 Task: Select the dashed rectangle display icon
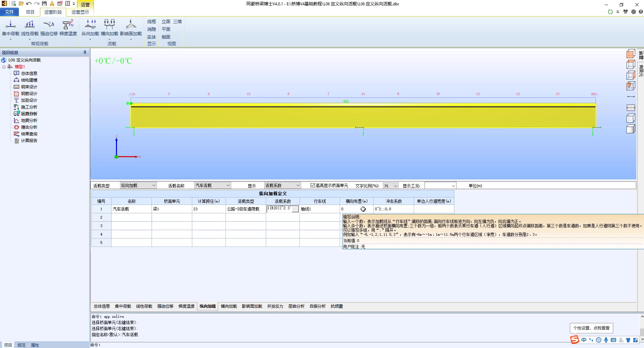[631, 107]
